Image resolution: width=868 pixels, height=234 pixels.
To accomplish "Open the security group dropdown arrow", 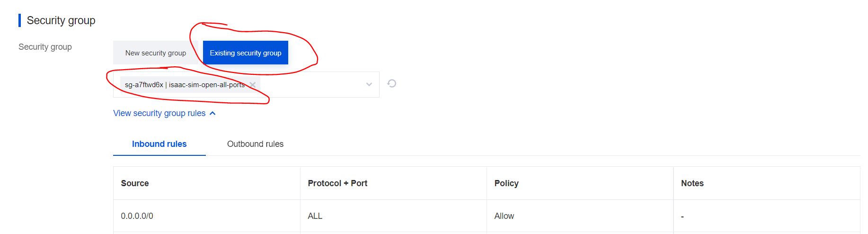I will 369,85.
